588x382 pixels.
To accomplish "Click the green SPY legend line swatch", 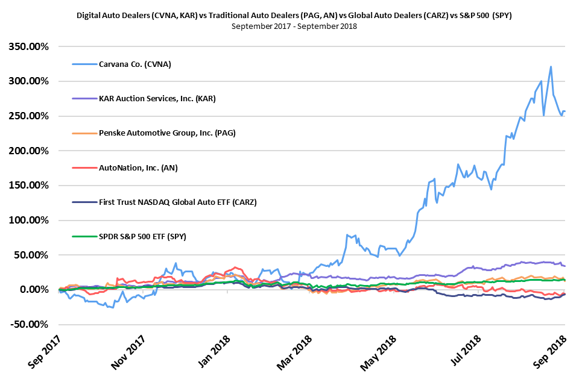I will [x=84, y=237].
